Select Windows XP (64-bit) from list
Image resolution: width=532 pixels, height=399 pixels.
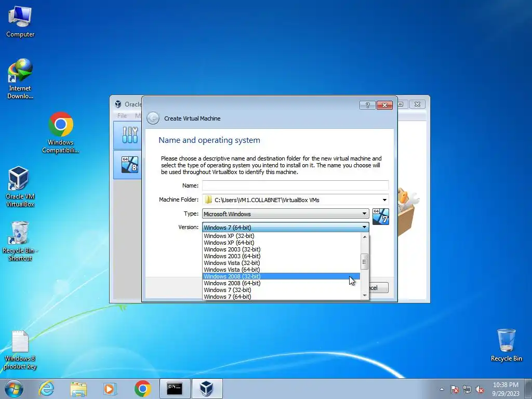pyautogui.click(x=281, y=243)
